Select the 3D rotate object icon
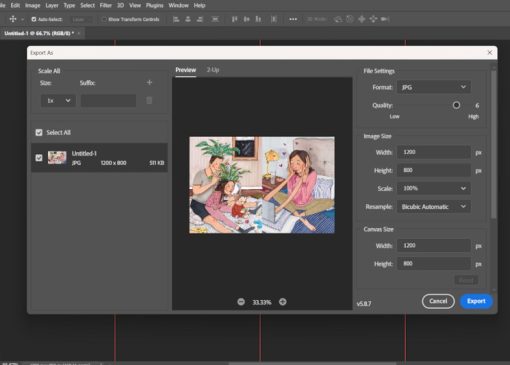Image resolution: width=510 pixels, height=365 pixels. [338, 19]
